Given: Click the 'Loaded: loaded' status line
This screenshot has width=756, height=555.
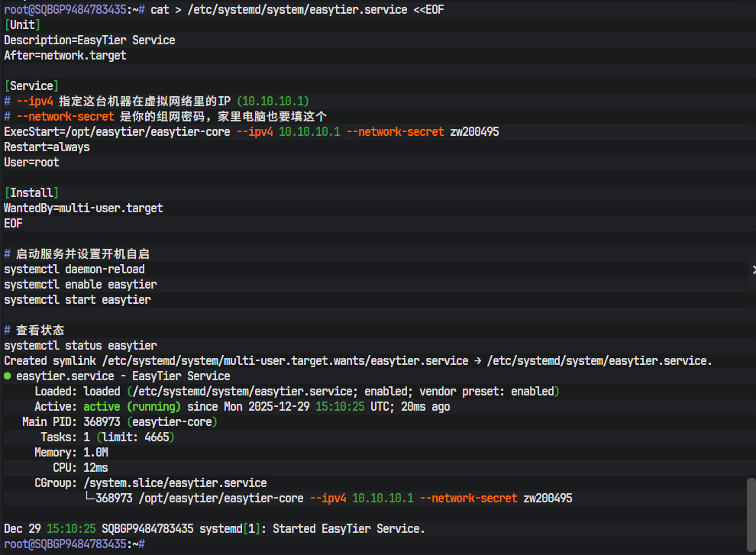Looking at the screenshot, I should click(x=297, y=392).
